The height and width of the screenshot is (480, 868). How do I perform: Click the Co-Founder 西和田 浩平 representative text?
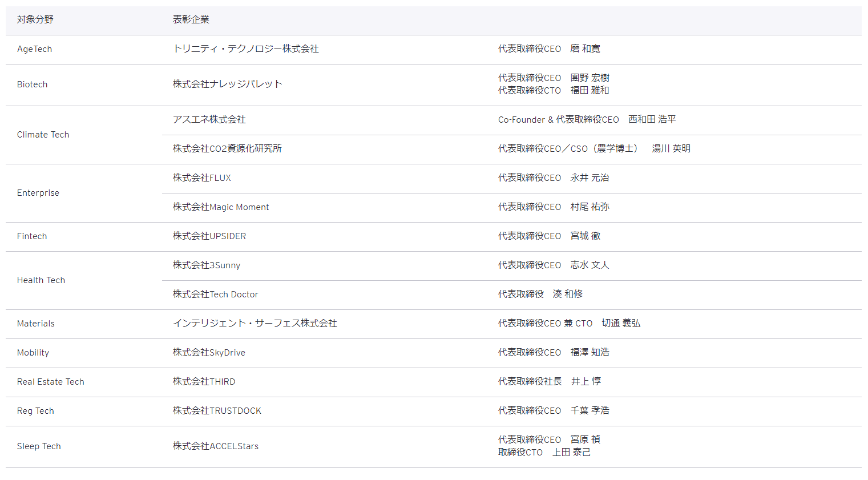(587, 120)
